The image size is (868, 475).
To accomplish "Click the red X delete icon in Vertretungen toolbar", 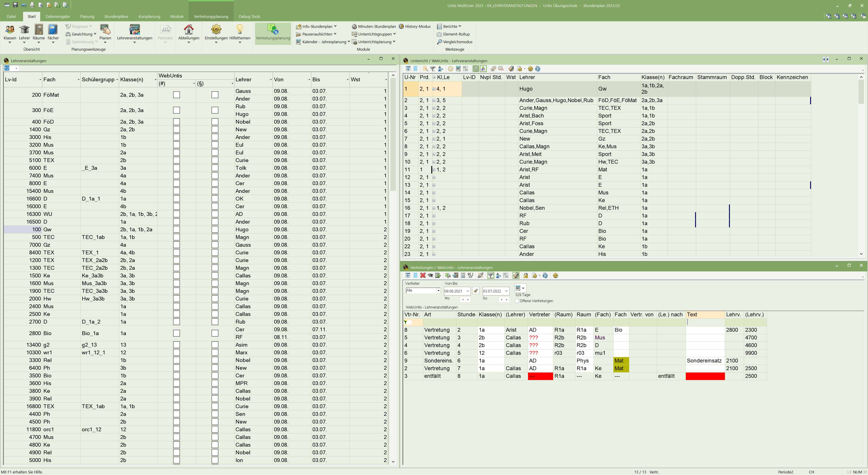I will [x=423, y=275].
